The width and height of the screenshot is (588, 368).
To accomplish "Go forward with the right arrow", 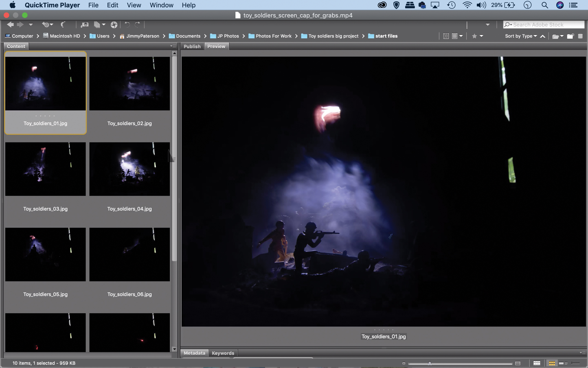I will point(20,24).
